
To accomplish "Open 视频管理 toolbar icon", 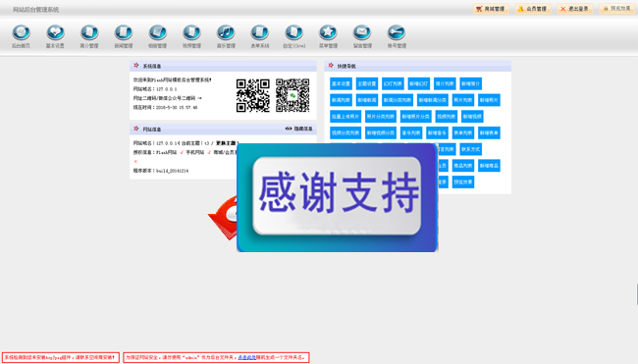I will pos(191,32).
